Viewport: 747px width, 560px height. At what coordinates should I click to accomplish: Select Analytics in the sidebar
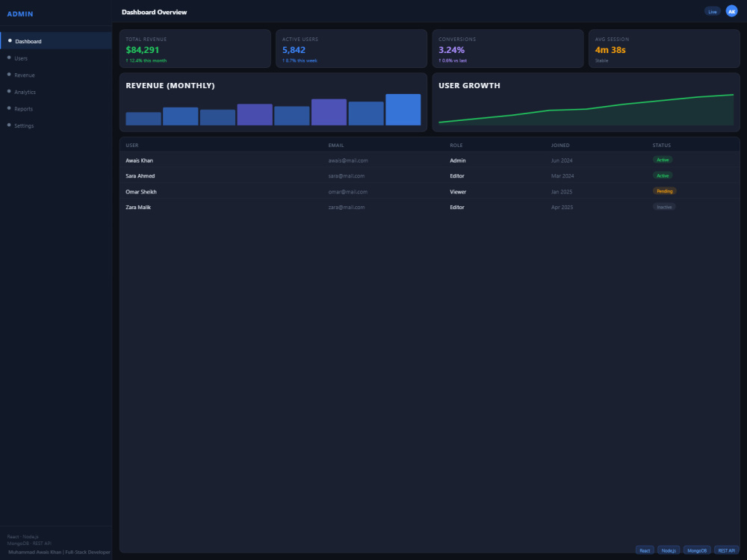point(56,92)
